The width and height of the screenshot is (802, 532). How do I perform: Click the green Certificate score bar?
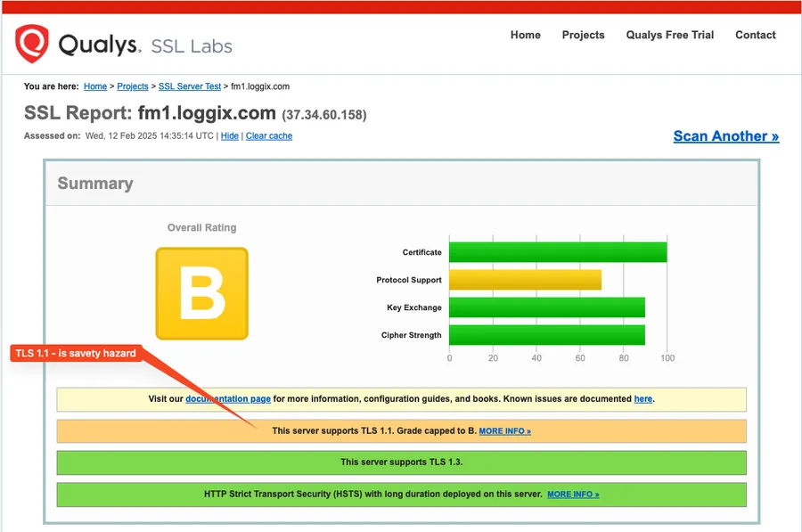558,252
